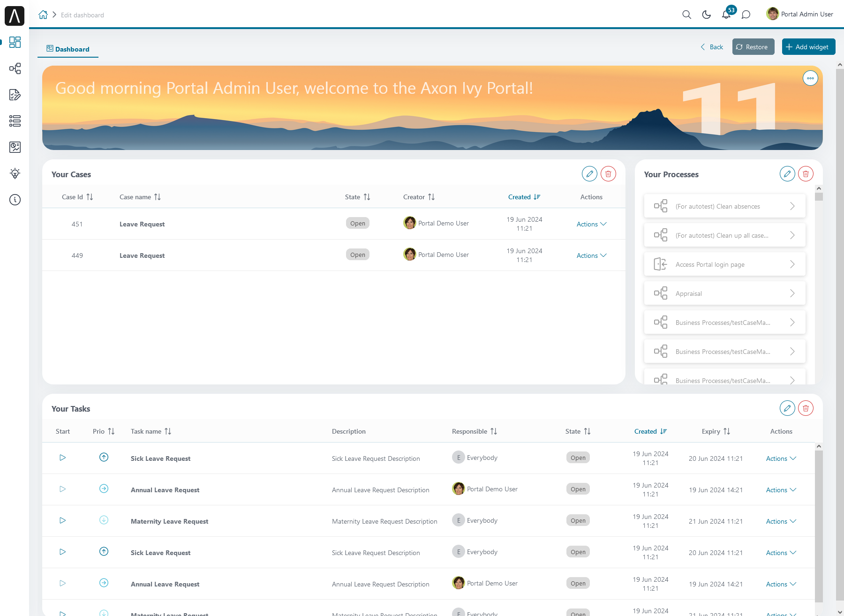
Task: Open the Tasks icon in the sidebar
Action: [x=15, y=95]
